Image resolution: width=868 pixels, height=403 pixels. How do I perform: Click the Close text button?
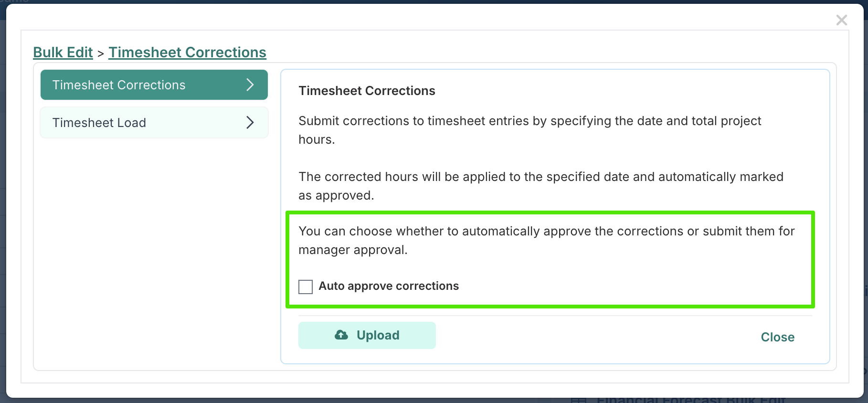[777, 337]
